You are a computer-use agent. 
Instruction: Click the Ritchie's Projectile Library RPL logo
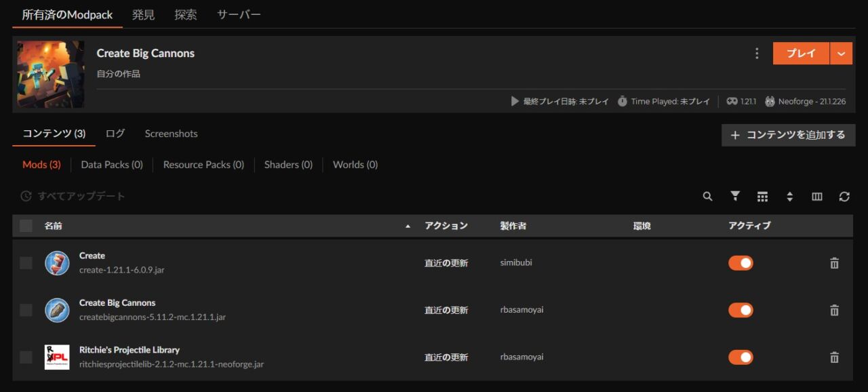(x=57, y=357)
